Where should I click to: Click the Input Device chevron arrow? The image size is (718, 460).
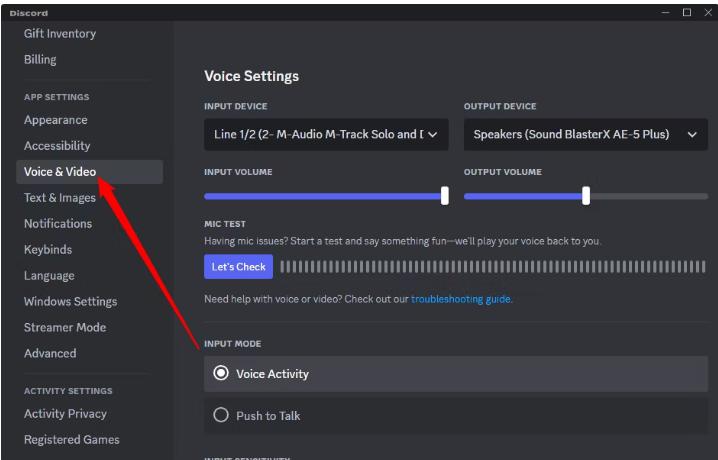click(x=433, y=135)
